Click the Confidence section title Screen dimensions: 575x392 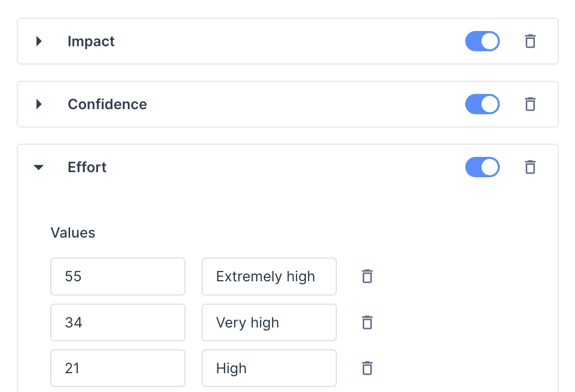[107, 104]
